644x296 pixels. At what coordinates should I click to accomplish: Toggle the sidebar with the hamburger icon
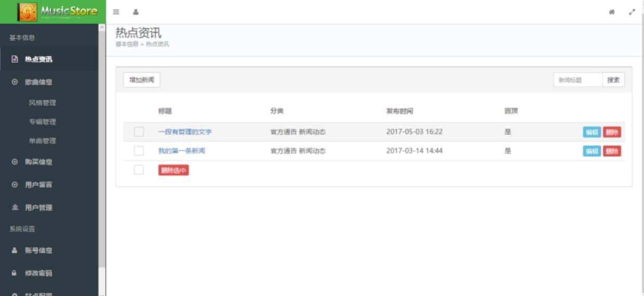click(116, 12)
